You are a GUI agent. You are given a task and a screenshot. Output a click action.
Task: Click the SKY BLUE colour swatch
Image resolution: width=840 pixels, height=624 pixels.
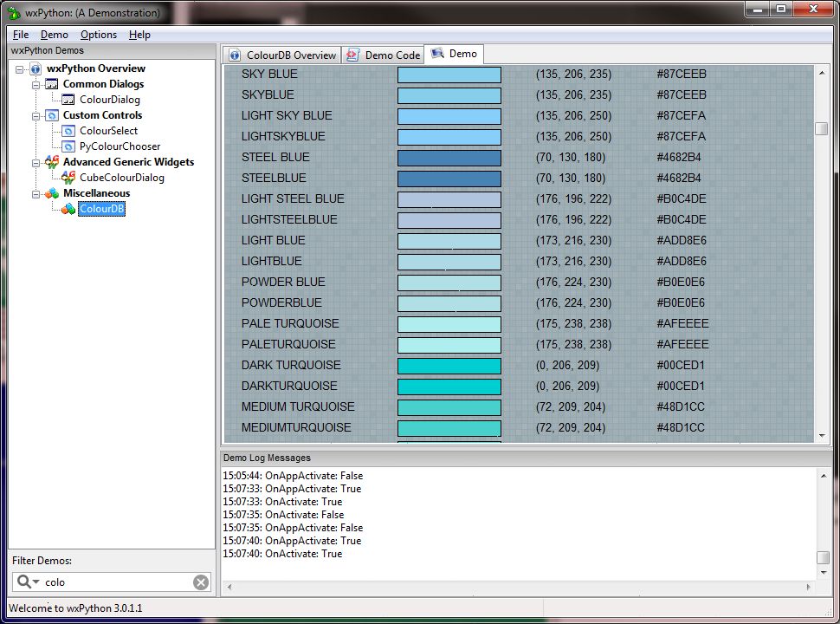(x=449, y=75)
